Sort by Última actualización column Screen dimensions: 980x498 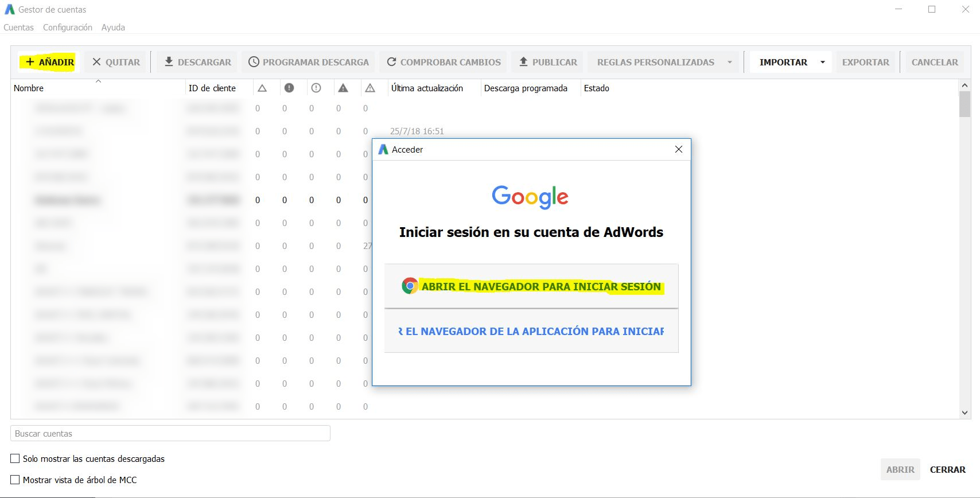point(427,88)
